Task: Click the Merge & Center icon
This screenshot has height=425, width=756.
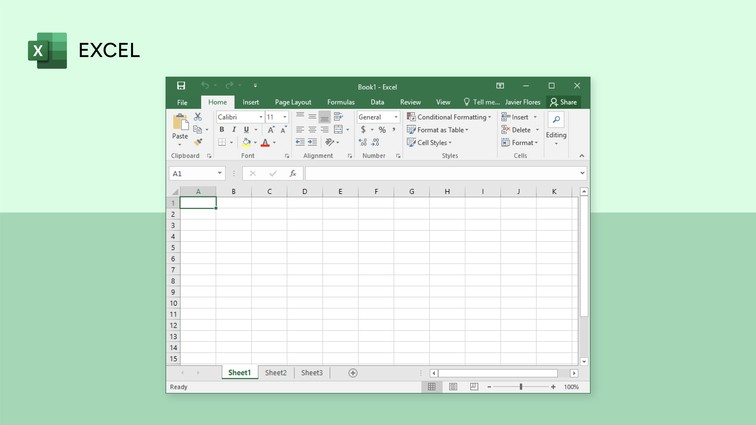Action: tap(338, 130)
